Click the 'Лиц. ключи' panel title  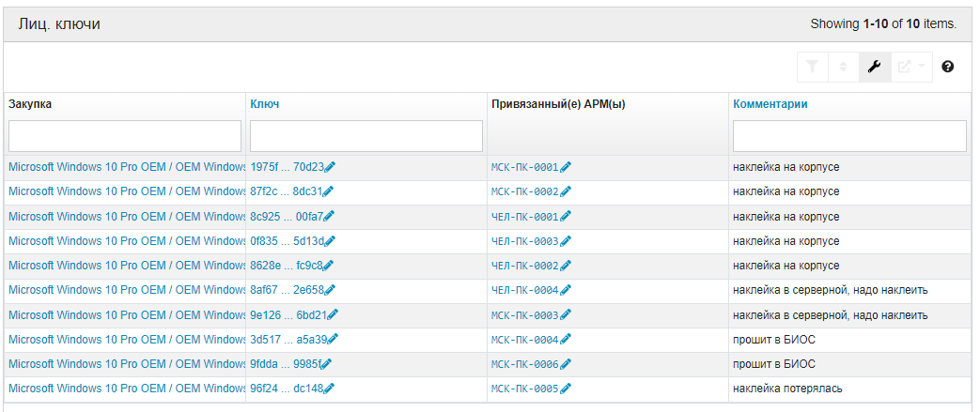click(x=59, y=24)
